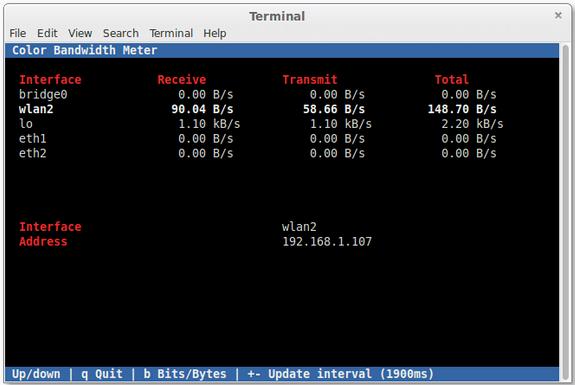Click wlan2 total value 148.70 B/s
The height and width of the screenshot is (385, 575).
462,109
